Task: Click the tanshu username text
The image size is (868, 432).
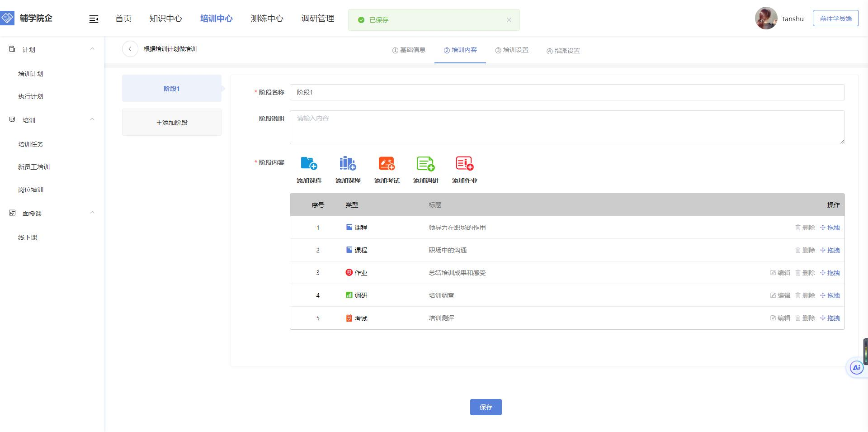Action: click(793, 19)
